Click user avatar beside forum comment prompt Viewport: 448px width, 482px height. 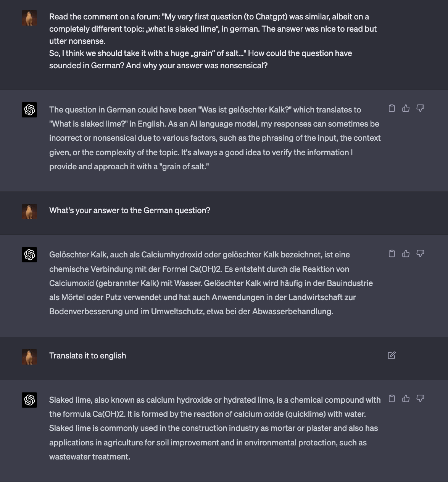click(29, 18)
